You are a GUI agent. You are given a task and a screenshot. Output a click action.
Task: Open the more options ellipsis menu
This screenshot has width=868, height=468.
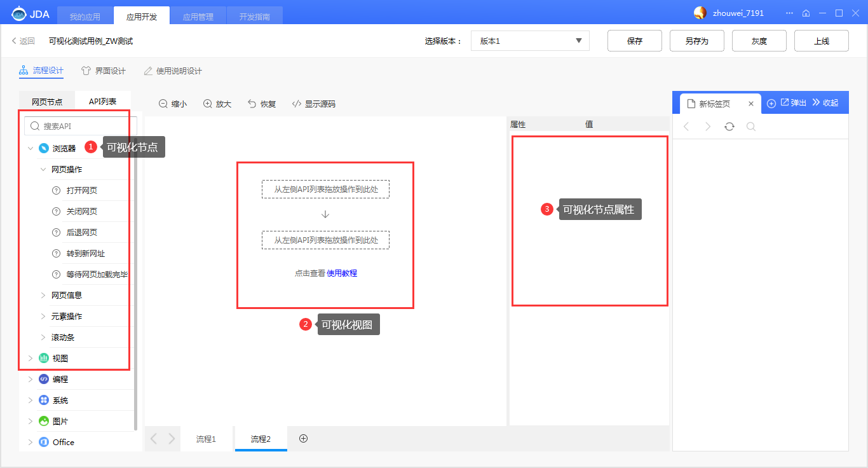click(789, 13)
